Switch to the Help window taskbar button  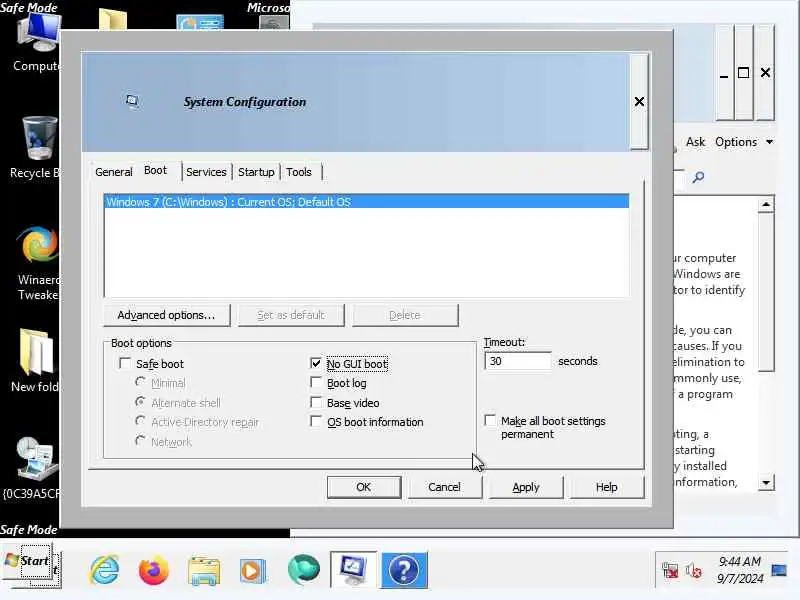tap(404, 569)
